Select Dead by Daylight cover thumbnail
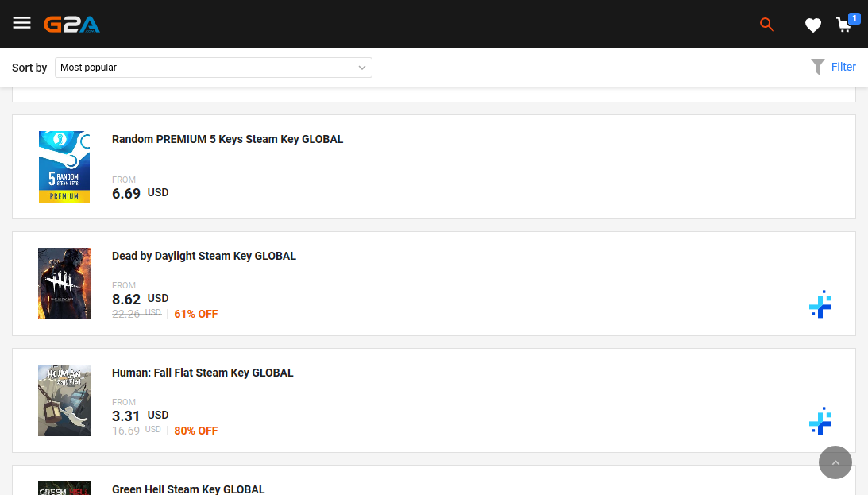The image size is (868, 495). 64,284
